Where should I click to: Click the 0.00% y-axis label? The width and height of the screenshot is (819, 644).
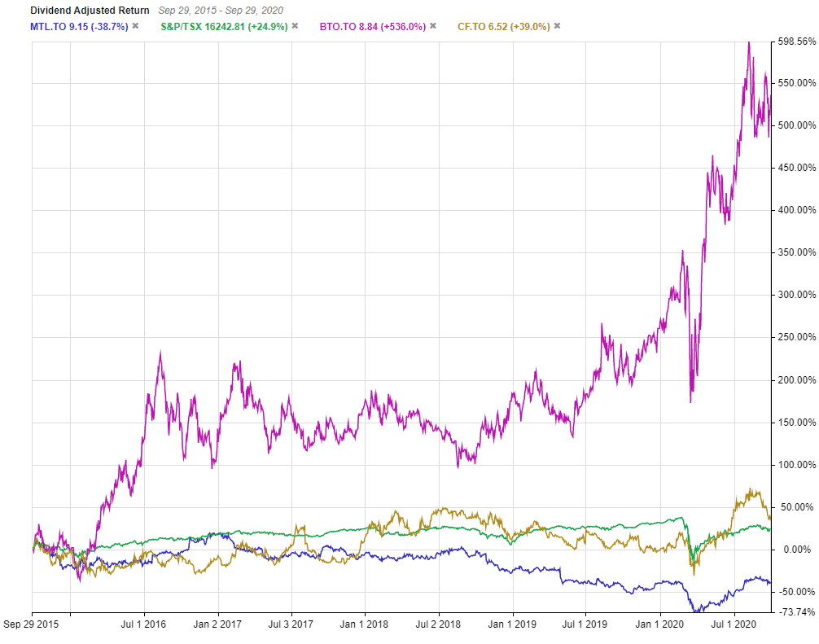[x=798, y=550]
